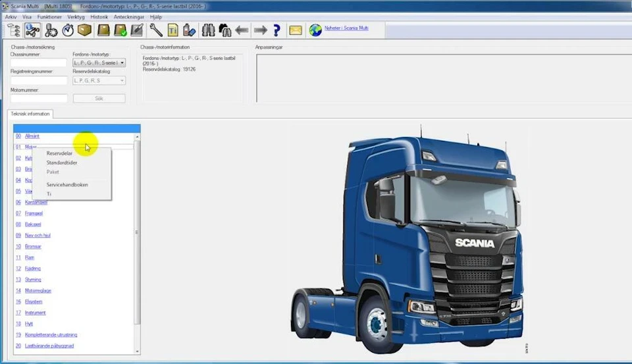Open the Visa menu

point(27,17)
